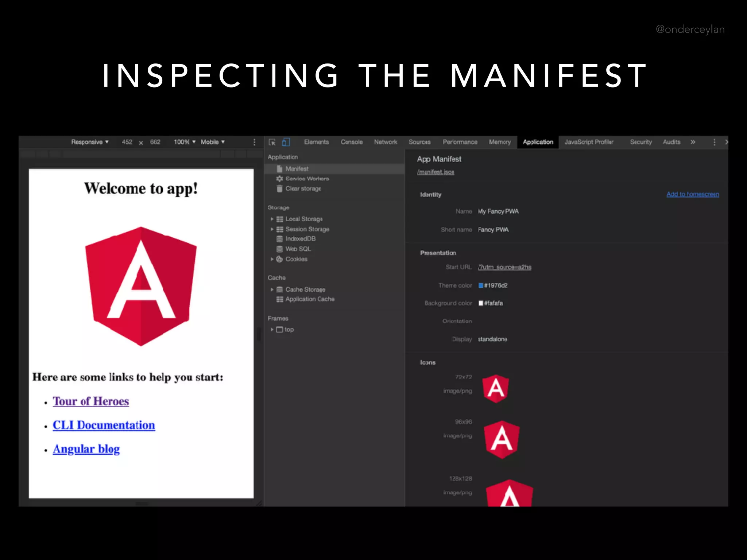Open the /manifest.json link
Image resolution: width=747 pixels, height=560 pixels.
(436, 172)
